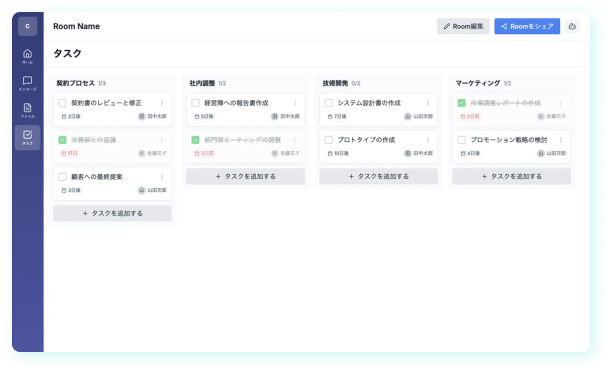Screen dimensions: 610x372
Task: Open the kebab menu for 部門間ミーティングの調整
Action: (x=294, y=140)
